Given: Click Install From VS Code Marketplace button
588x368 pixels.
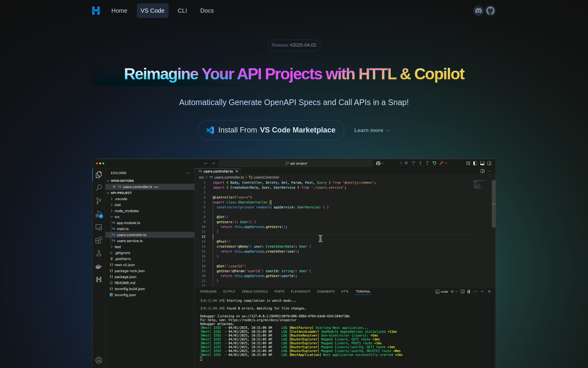Looking at the screenshot, I should click(x=271, y=130).
